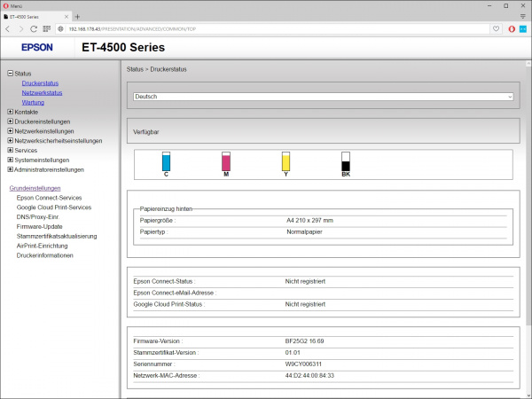Open the Deutsch language dropdown
This screenshot has width=532, height=399.
(x=323, y=96)
